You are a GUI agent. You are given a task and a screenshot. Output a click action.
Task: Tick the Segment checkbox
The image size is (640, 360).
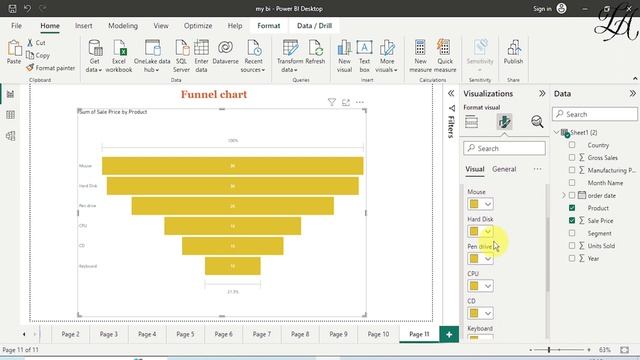pos(572,233)
